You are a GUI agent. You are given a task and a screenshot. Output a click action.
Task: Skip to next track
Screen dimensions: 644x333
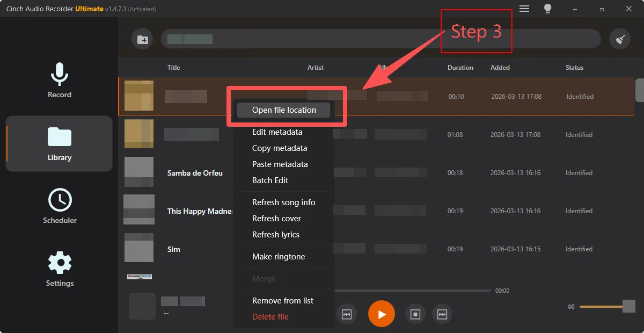coord(442,314)
